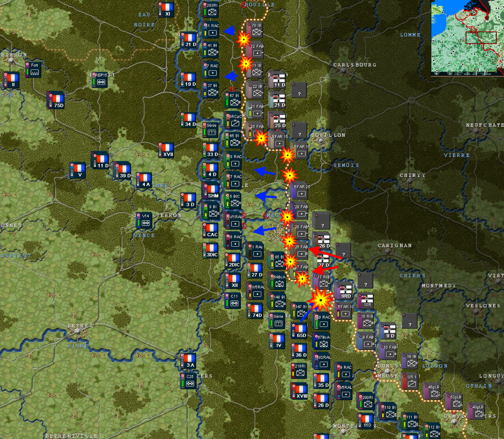The width and height of the screenshot is (504, 439).
Task: Select the 9RCaC cavalry unit
Action: (x=233, y=120)
